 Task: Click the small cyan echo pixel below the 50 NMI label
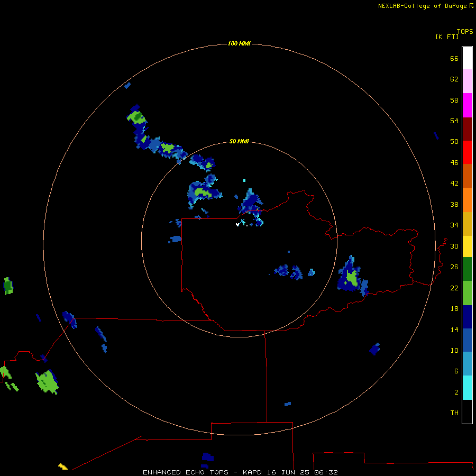[x=244, y=180]
